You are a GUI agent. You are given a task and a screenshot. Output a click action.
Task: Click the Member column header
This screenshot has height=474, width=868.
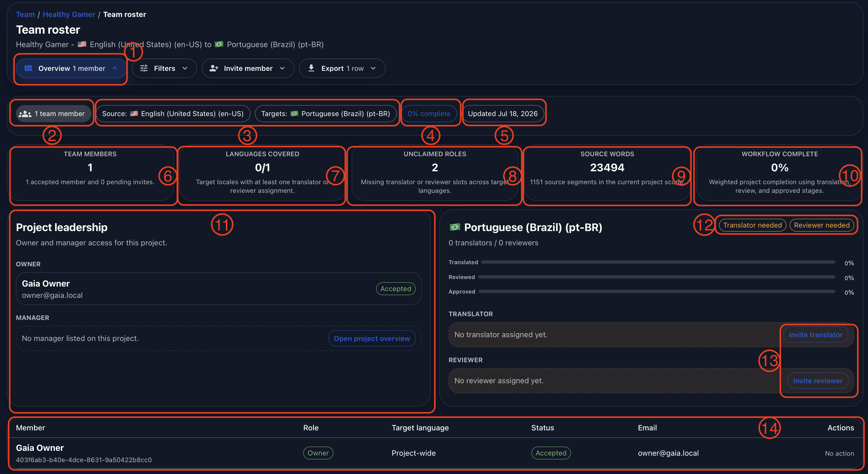30,428
